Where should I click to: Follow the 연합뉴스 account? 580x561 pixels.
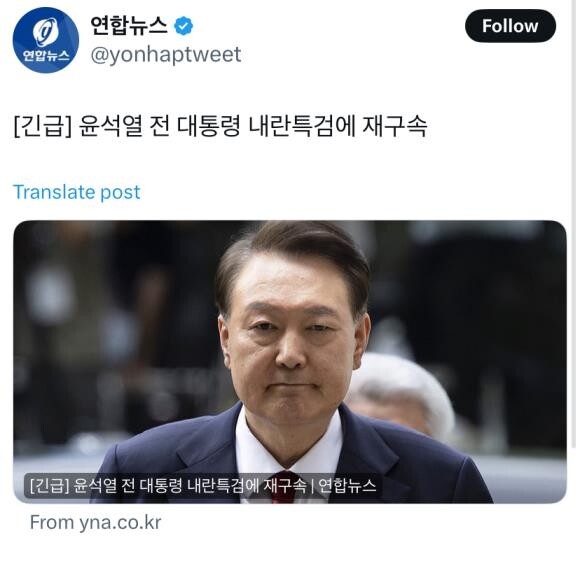pos(510,26)
